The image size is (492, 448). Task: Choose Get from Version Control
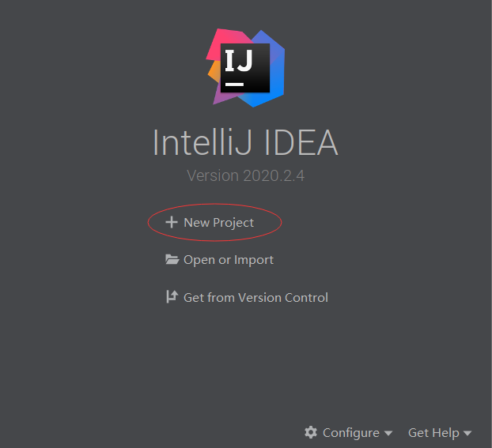point(255,297)
